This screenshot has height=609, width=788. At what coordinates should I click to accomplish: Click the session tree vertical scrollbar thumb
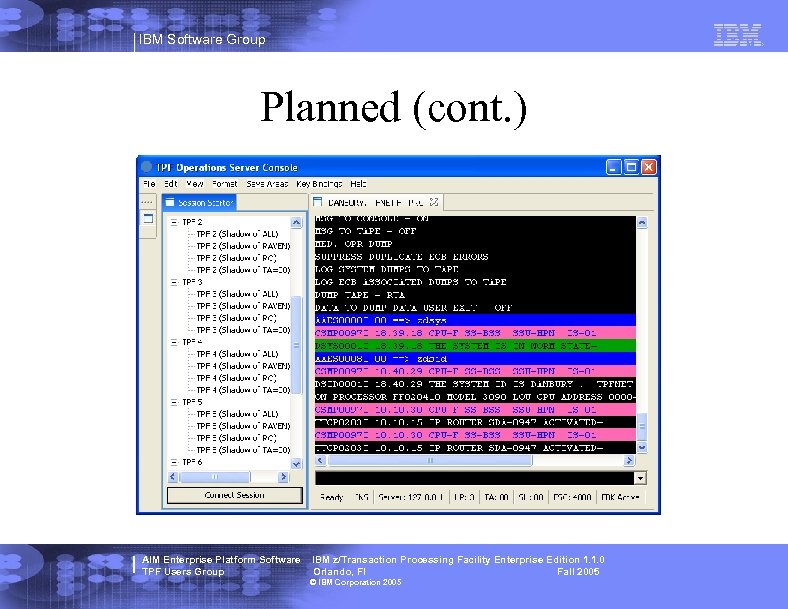(x=296, y=345)
